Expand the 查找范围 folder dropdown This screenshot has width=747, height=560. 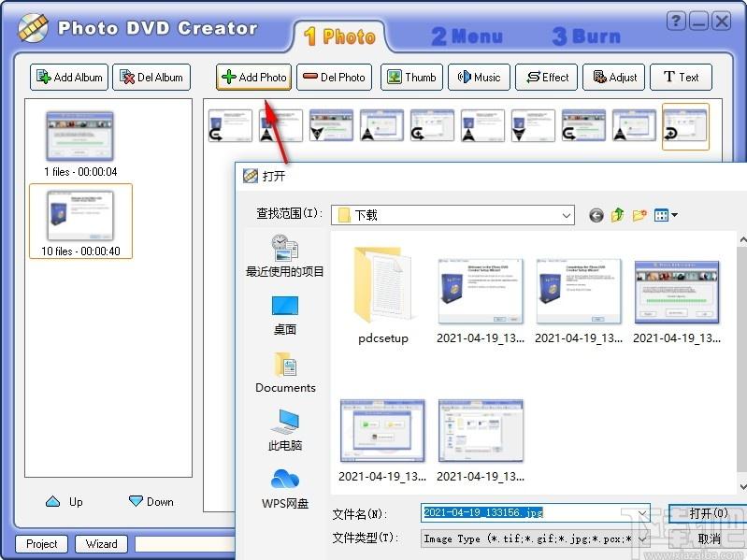(566, 215)
